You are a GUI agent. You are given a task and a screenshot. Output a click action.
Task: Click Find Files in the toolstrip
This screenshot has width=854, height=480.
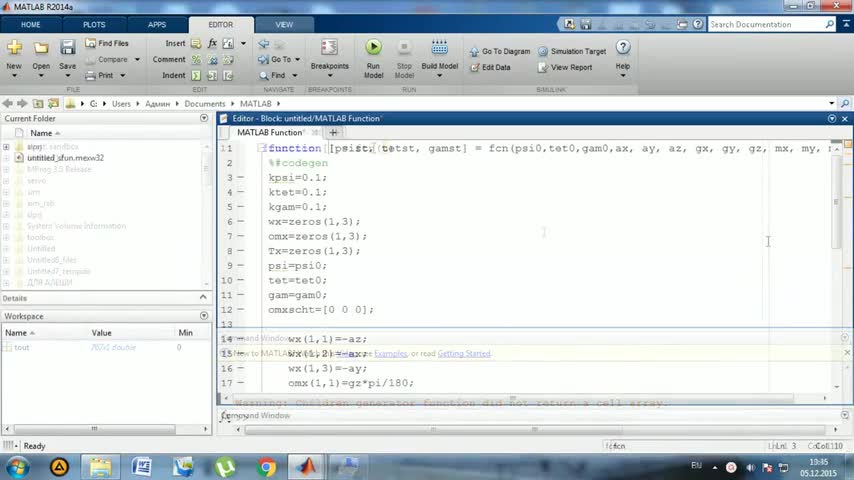click(x=107, y=43)
